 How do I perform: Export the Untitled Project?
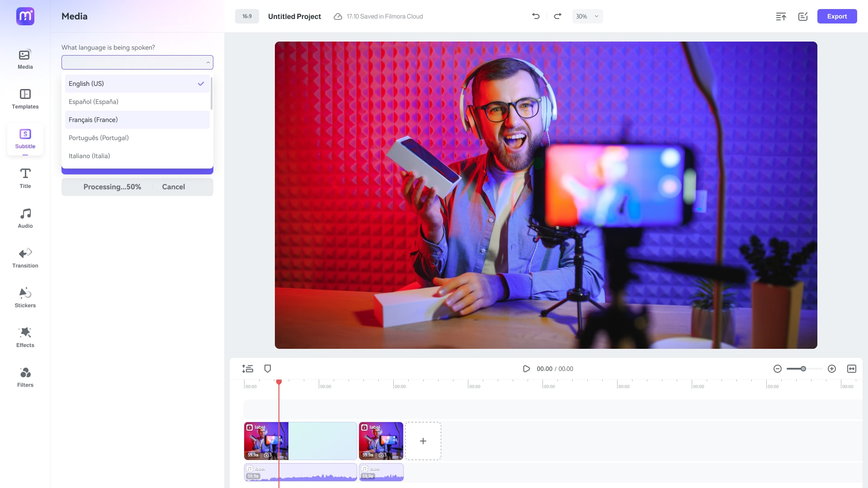[836, 16]
